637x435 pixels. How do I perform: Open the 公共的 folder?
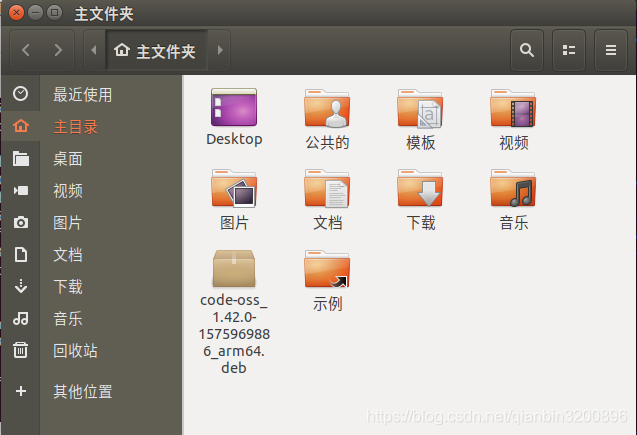(x=327, y=108)
